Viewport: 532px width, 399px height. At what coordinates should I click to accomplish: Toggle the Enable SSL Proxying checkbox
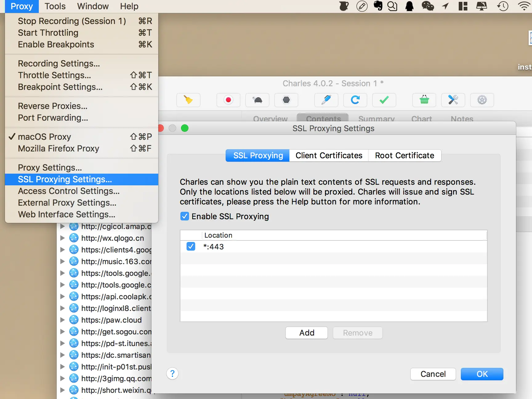(185, 216)
